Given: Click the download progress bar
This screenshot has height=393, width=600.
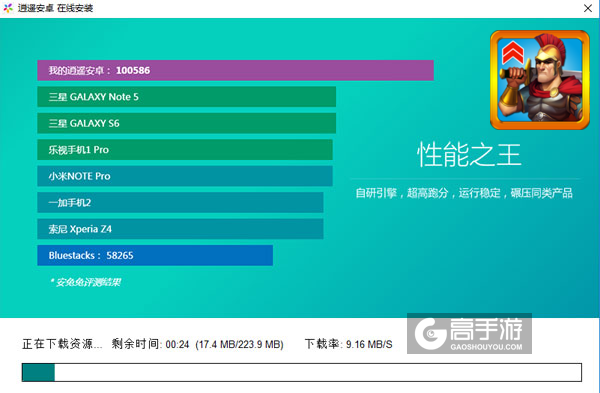Looking at the screenshot, I should pyautogui.click(x=302, y=372).
